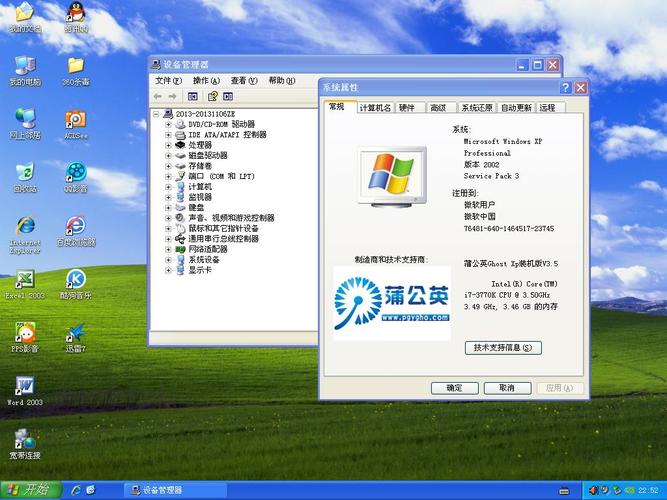Launch ACDSee from the desktop

point(76,124)
